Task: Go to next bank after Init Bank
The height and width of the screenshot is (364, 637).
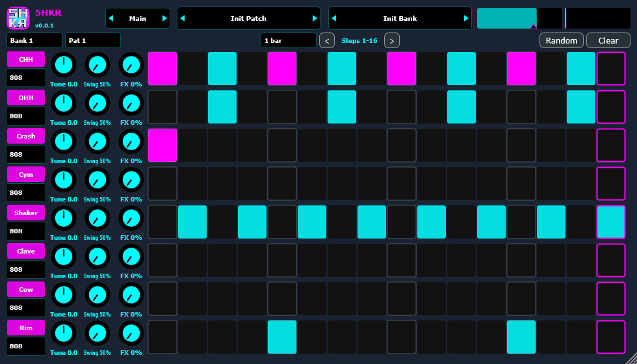Action: point(466,18)
